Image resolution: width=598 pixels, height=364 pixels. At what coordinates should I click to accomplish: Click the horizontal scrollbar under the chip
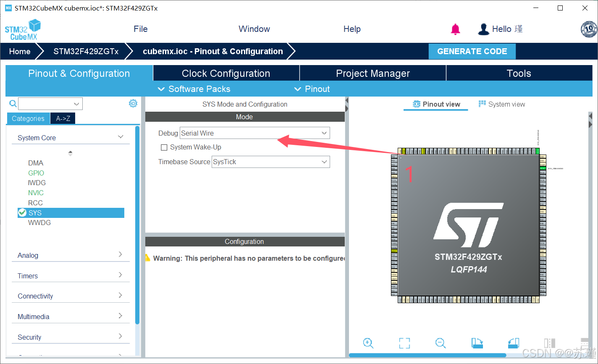[x=428, y=355]
